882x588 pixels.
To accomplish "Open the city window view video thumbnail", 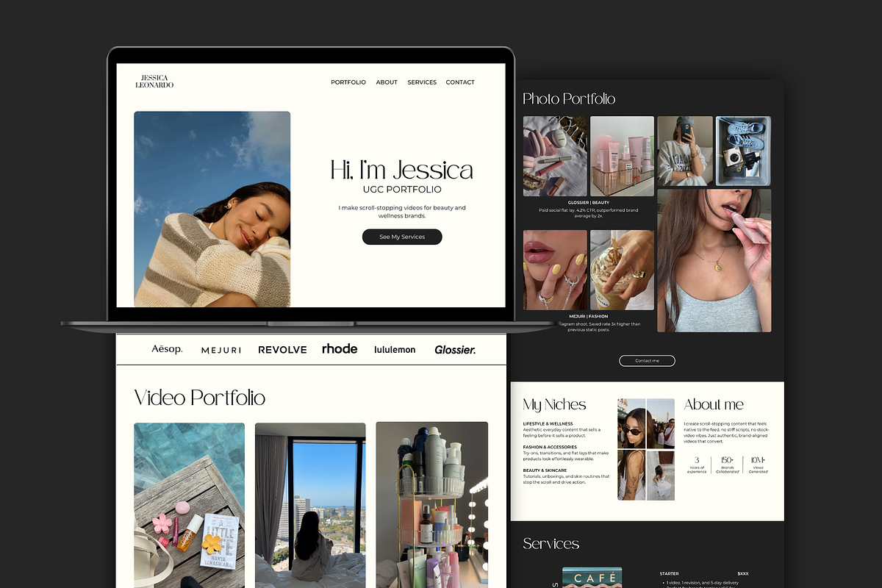I will [310, 505].
